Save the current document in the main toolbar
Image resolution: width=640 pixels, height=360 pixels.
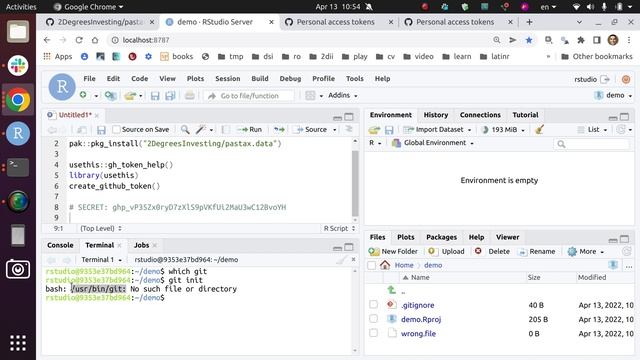pyautogui.click(x=155, y=96)
